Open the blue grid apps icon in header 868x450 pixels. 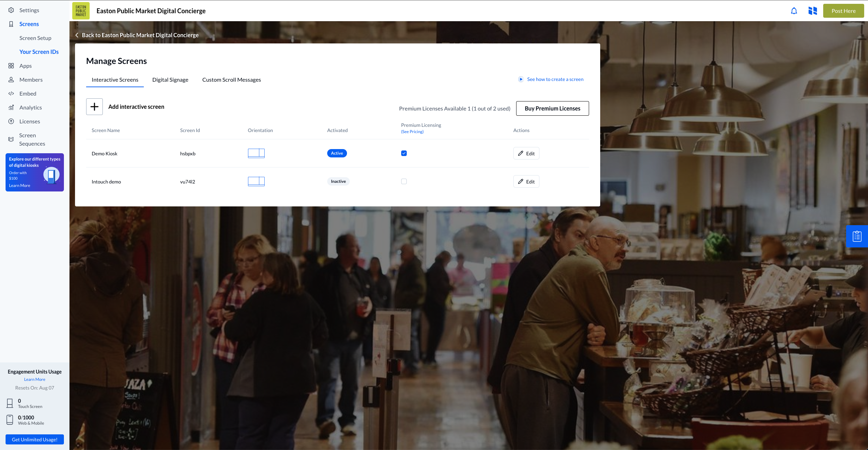(812, 11)
